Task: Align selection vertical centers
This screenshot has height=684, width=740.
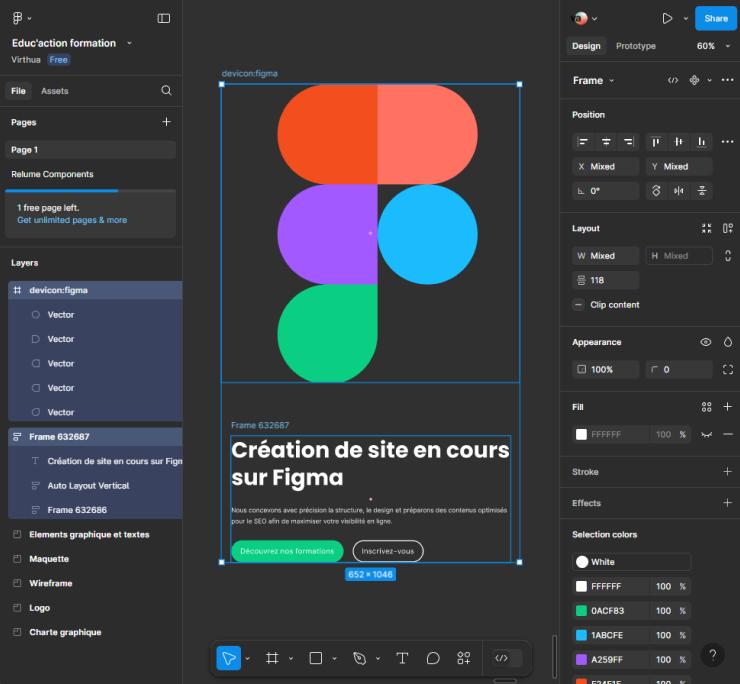Action: 679,142
